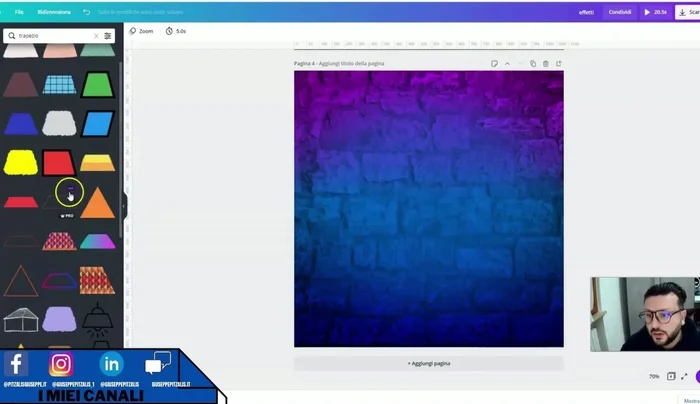This screenshot has height=404, width=700.
Task: Select the green trapezoid shape
Action: click(97, 84)
